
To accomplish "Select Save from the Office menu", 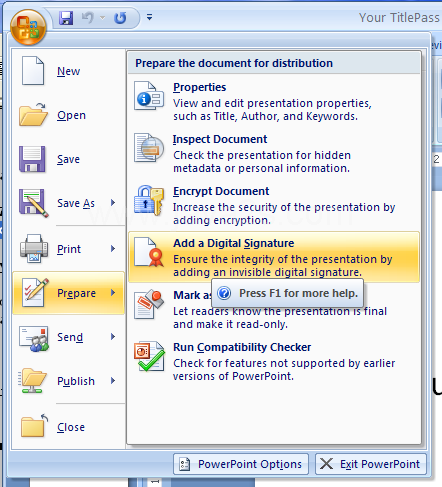I will 68,159.
